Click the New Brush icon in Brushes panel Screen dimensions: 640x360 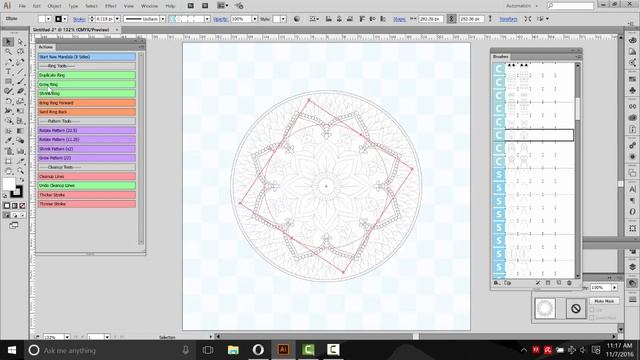click(x=559, y=283)
